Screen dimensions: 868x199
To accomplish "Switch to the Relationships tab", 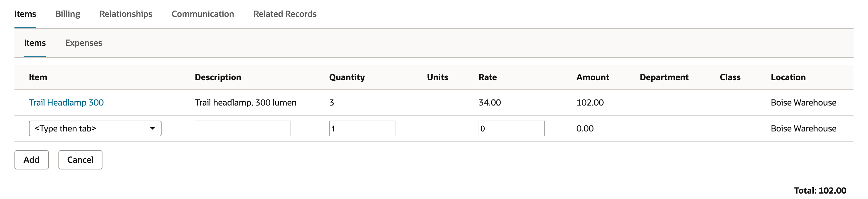I will pos(126,14).
